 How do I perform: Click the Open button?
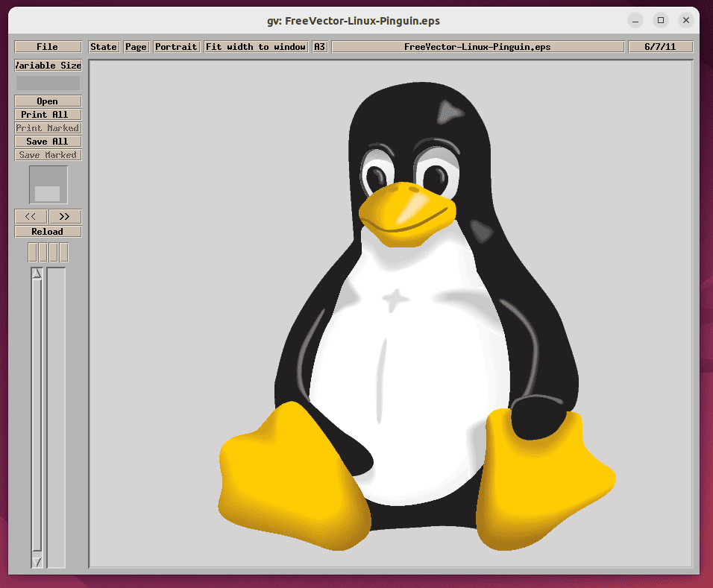point(48,101)
